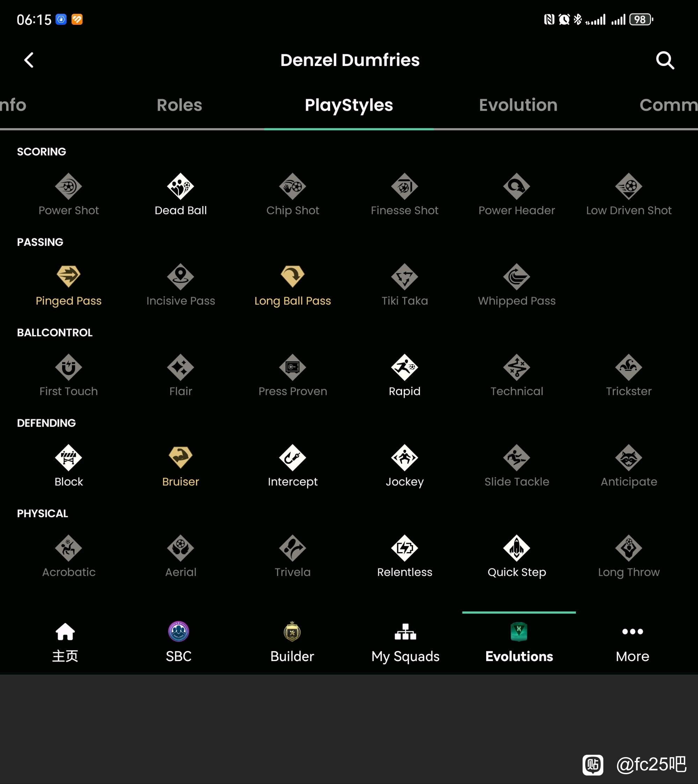Open search with the magnifier icon
698x784 pixels.
[x=664, y=60]
